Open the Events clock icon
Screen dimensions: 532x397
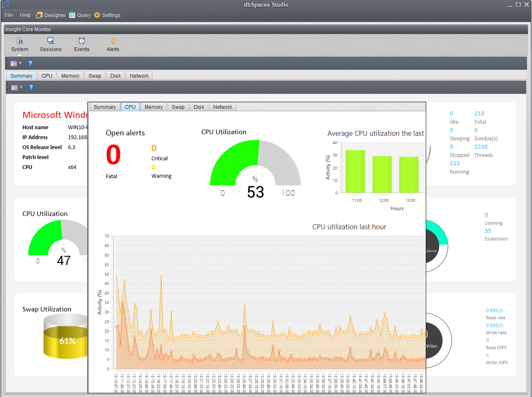tap(82, 41)
